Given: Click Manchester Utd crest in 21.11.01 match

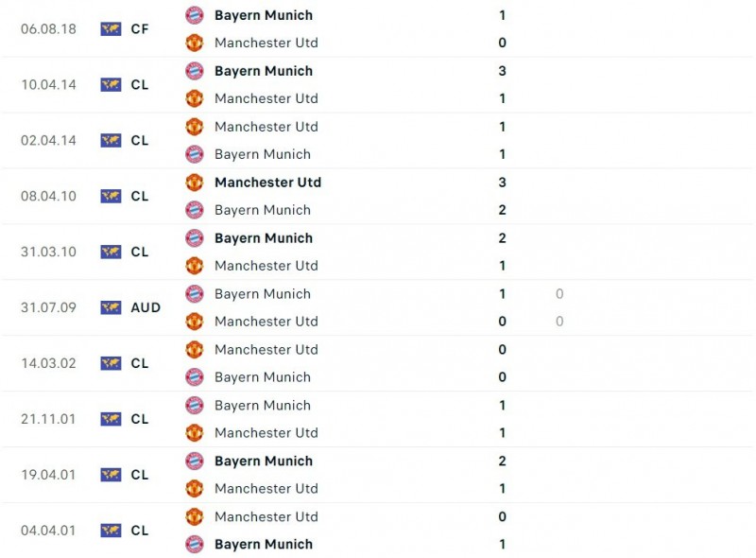Looking at the screenshot, I should tap(194, 433).
